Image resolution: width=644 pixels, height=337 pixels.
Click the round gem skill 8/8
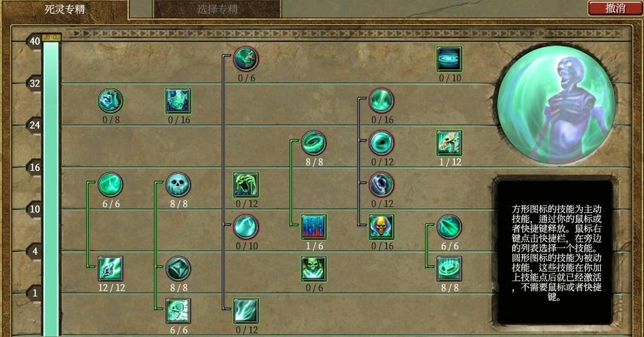click(178, 268)
